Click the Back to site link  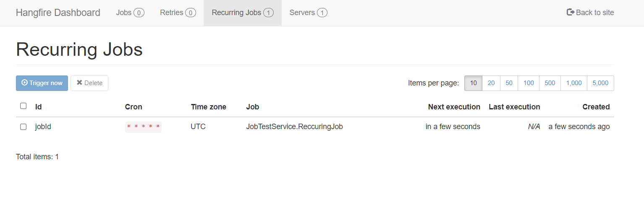590,13
